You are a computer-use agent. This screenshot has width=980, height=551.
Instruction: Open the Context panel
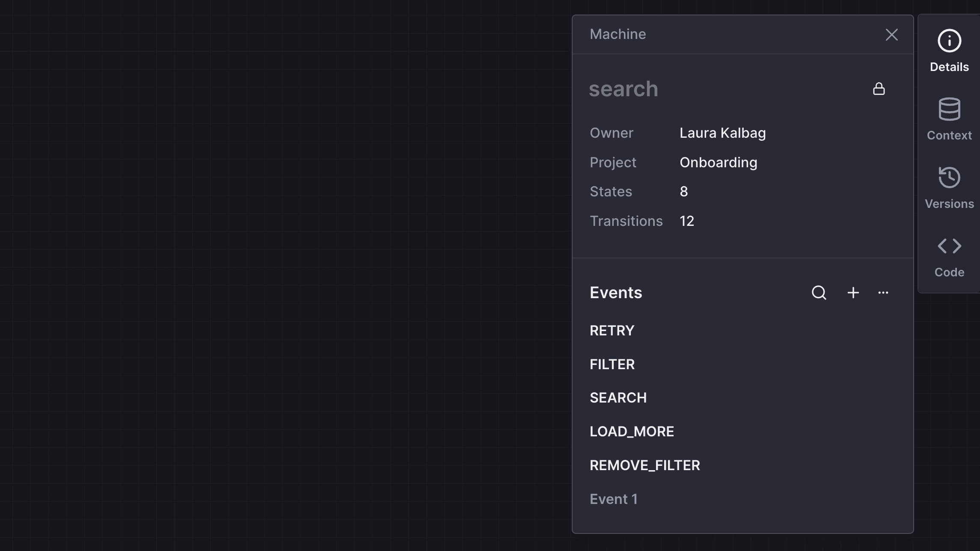[x=949, y=119]
